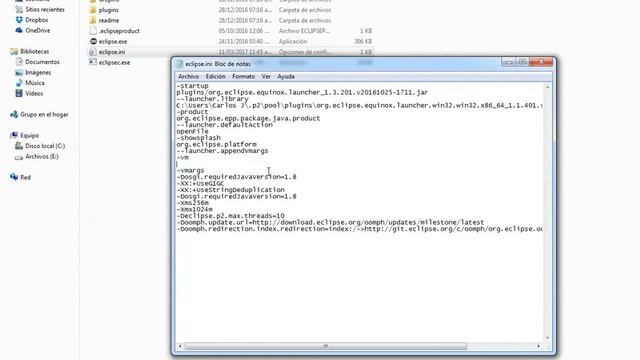Select Grupo en el hogar in sidebar

point(44,115)
